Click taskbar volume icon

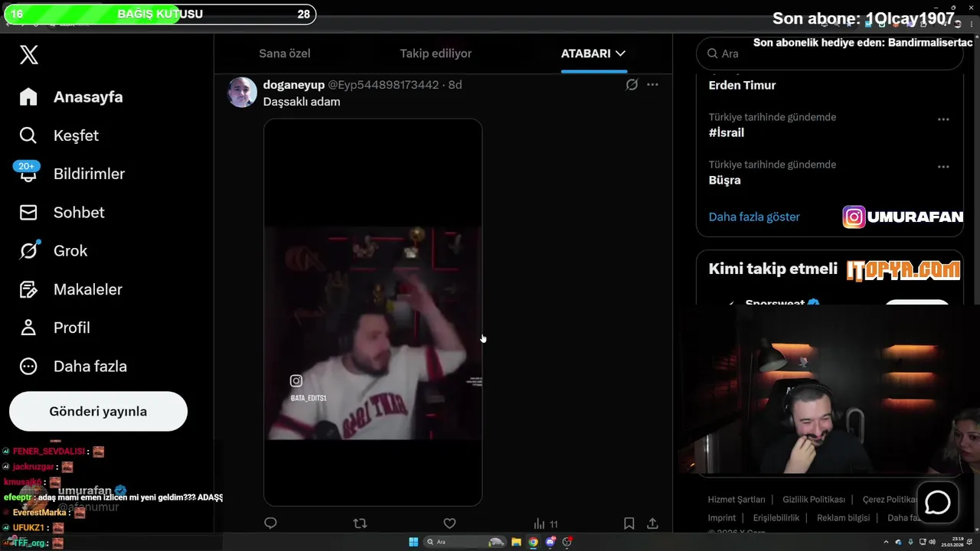[933, 542]
